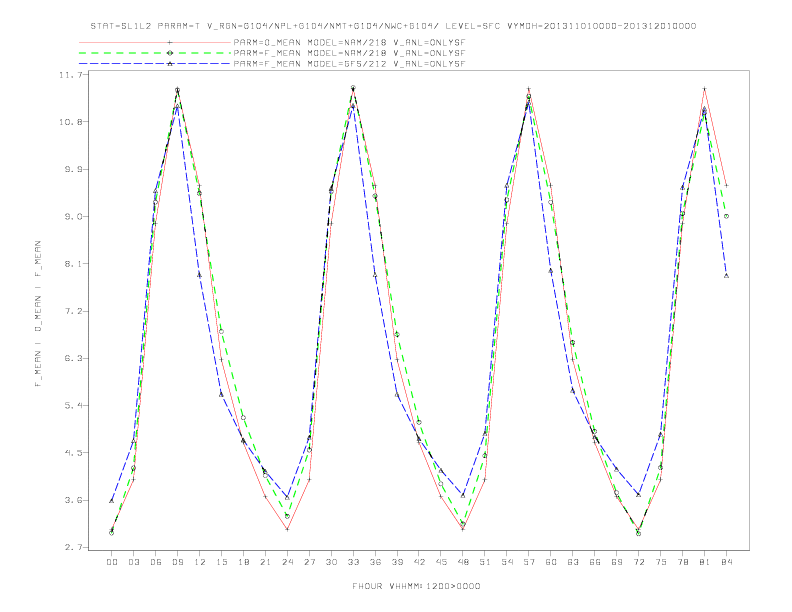Image resolution: width=792 pixels, height=612 pixels.
Task: Click x-axis tick label 09
Action: [x=177, y=562]
